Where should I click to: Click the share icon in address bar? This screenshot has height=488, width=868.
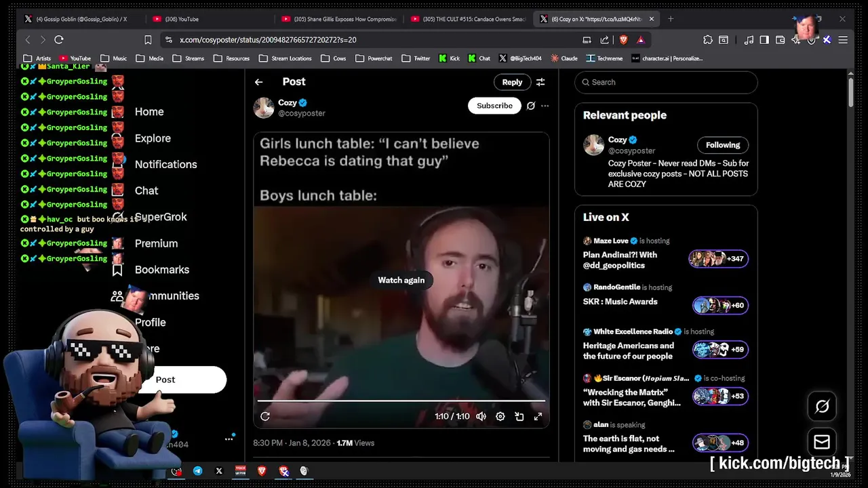click(604, 40)
